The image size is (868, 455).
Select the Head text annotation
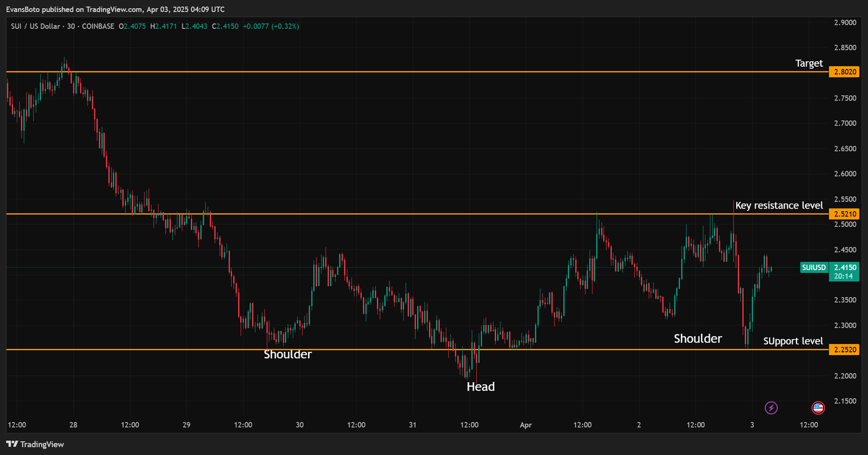click(x=481, y=387)
